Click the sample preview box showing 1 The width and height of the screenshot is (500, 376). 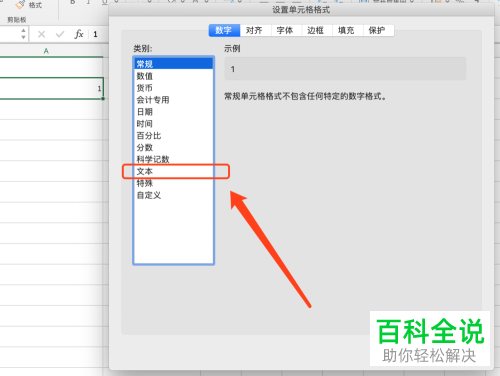tap(345, 69)
